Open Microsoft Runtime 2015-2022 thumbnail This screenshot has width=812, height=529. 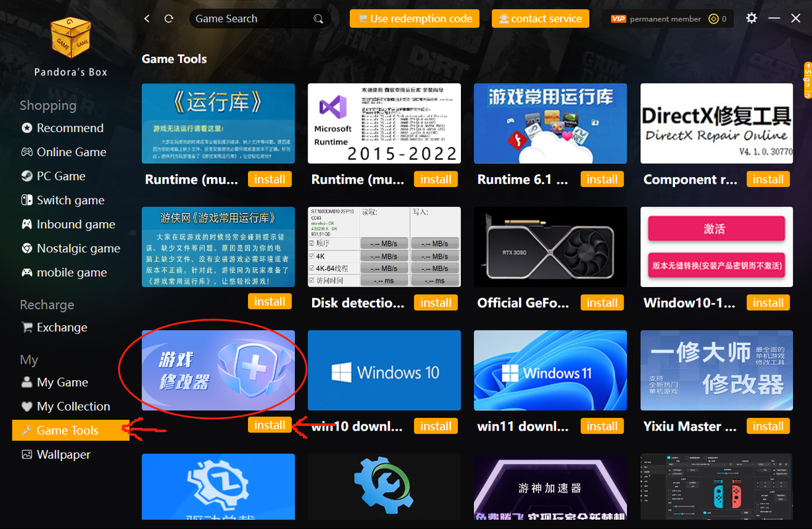(x=384, y=123)
